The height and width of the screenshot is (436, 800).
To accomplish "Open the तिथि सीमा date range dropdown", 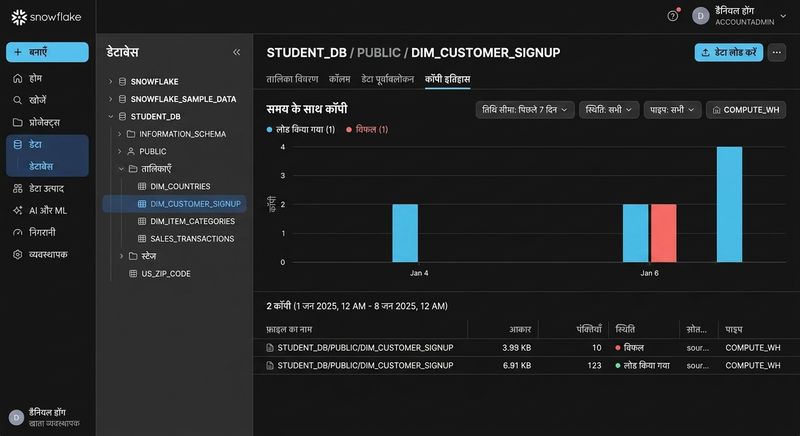I will [x=525, y=110].
